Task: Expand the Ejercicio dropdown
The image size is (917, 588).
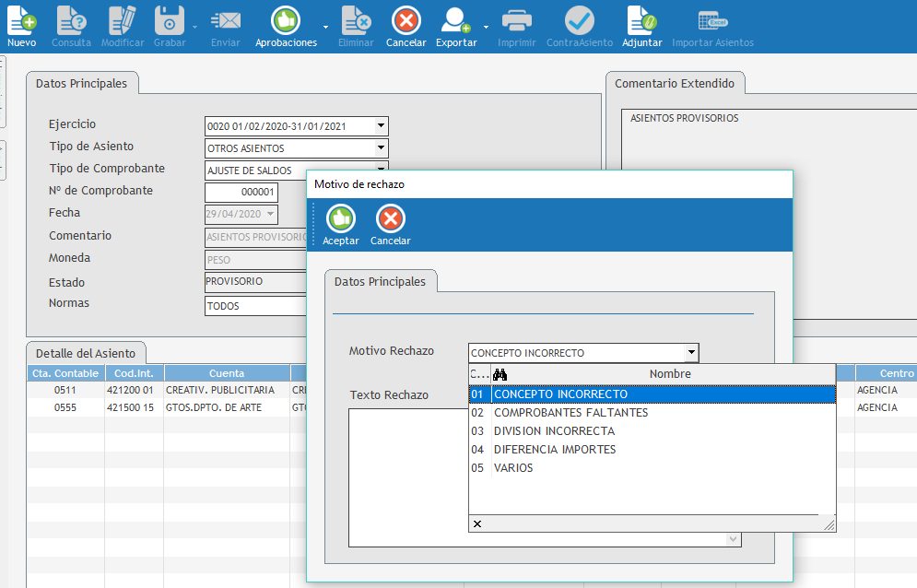Action: coord(381,126)
